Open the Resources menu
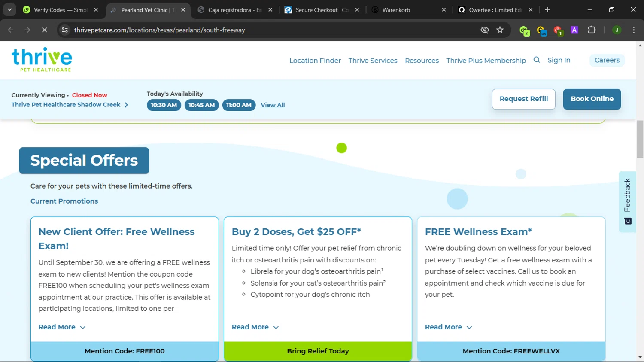The image size is (644, 362). pos(422,61)
